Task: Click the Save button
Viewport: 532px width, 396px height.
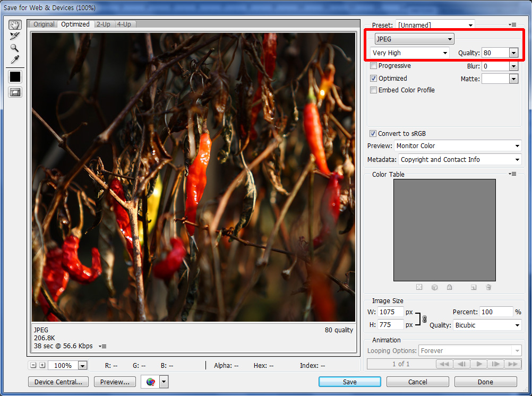Action: tap(349, 382)
